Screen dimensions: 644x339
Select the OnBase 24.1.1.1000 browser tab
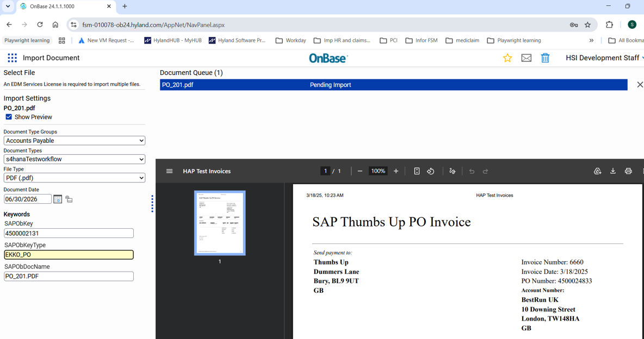[x=66, y=7]
